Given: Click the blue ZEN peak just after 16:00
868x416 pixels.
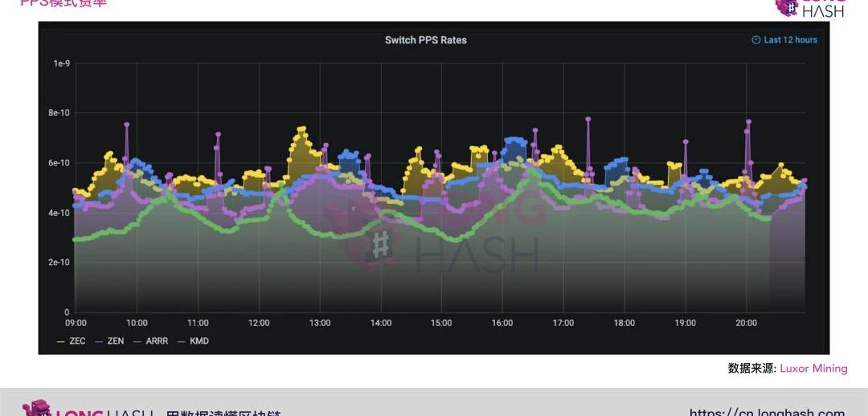Looking at the screenshot, I should 513,141.
